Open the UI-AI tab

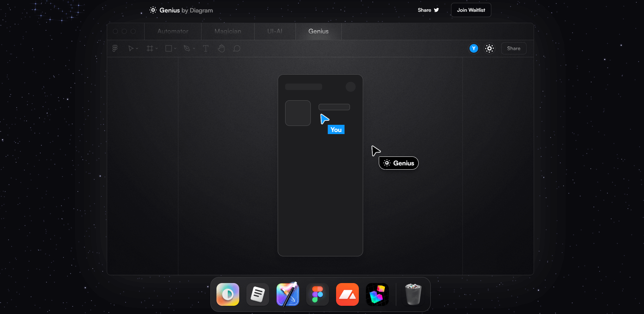coord(275,31)
